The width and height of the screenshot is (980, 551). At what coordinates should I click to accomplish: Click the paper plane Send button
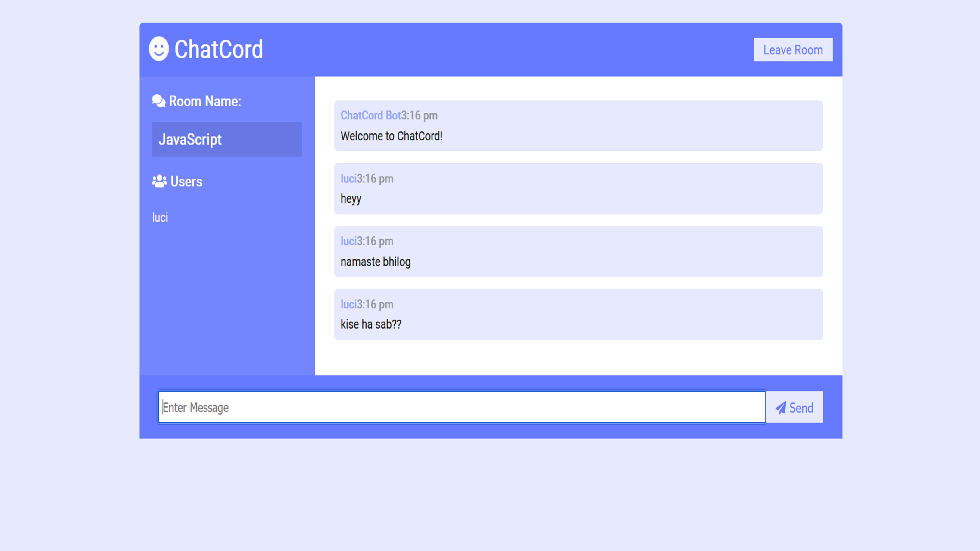pos(794,407)
